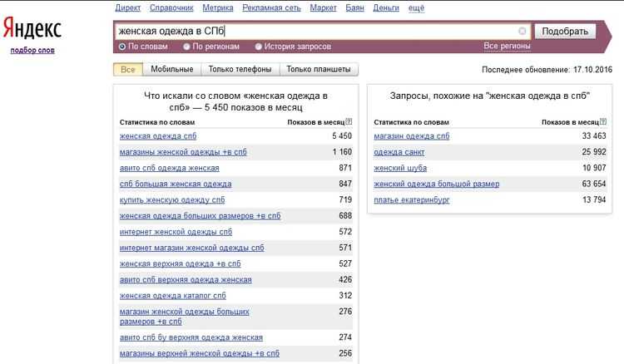
Task: Open магазины женской одежды +в спб query
Action: pos(183,152)
